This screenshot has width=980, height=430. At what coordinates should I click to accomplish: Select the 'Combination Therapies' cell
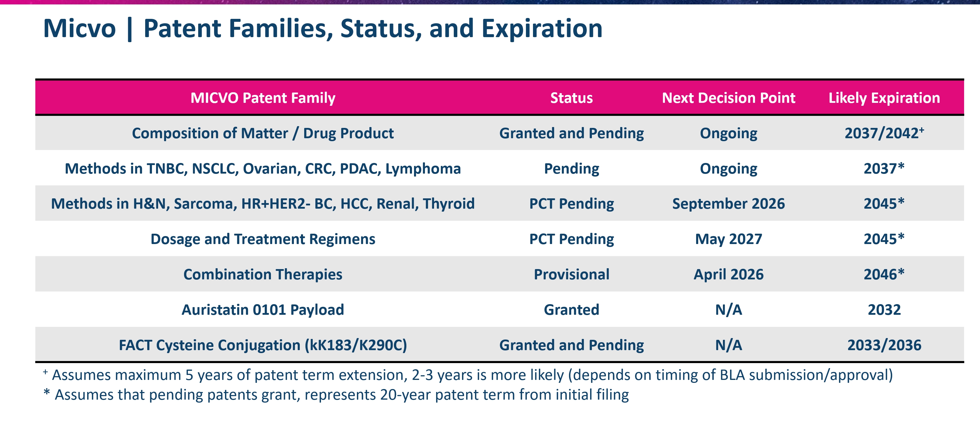(262, 274)
